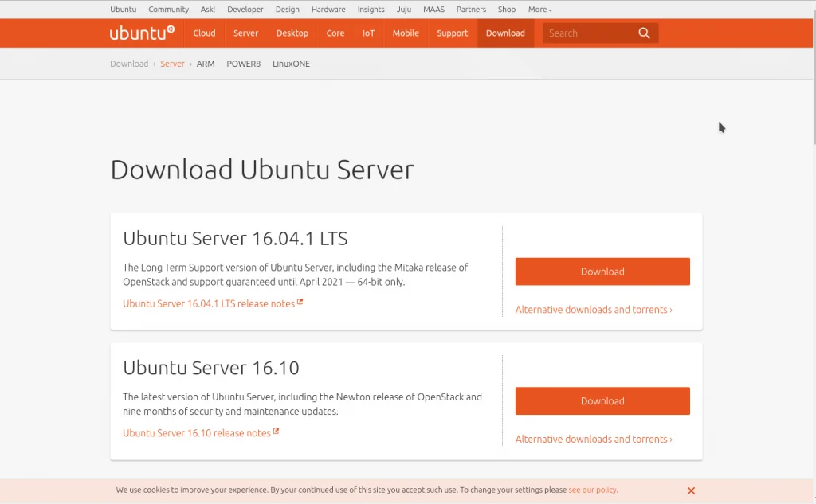Download Ubuntu Server 16.04.1 LTS
Viewport: 816px width, 504px height.
[602, 272]
